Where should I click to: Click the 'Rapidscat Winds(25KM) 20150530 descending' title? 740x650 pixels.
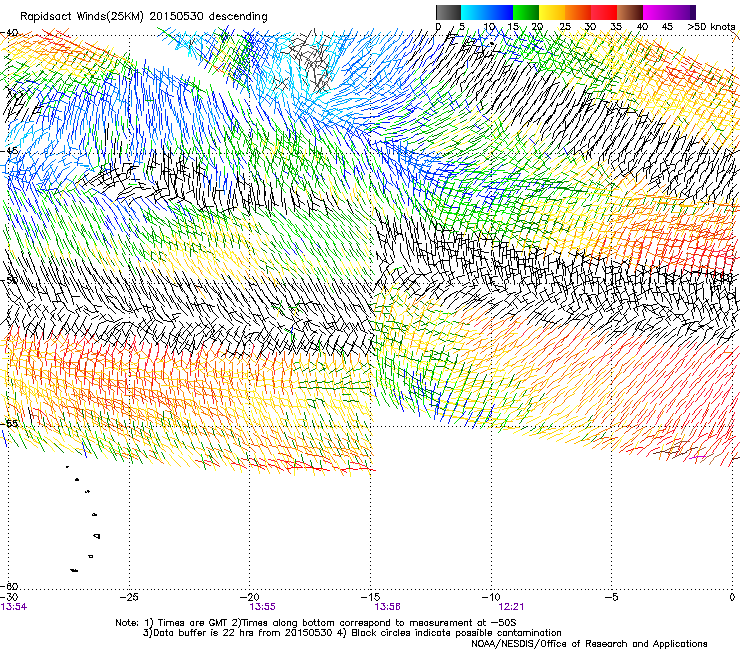(x=144, y=17)
